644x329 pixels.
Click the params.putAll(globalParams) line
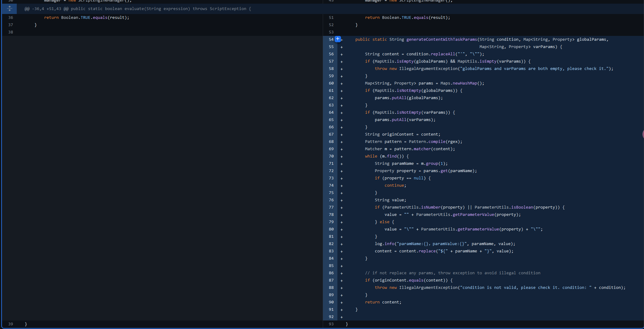409,98
